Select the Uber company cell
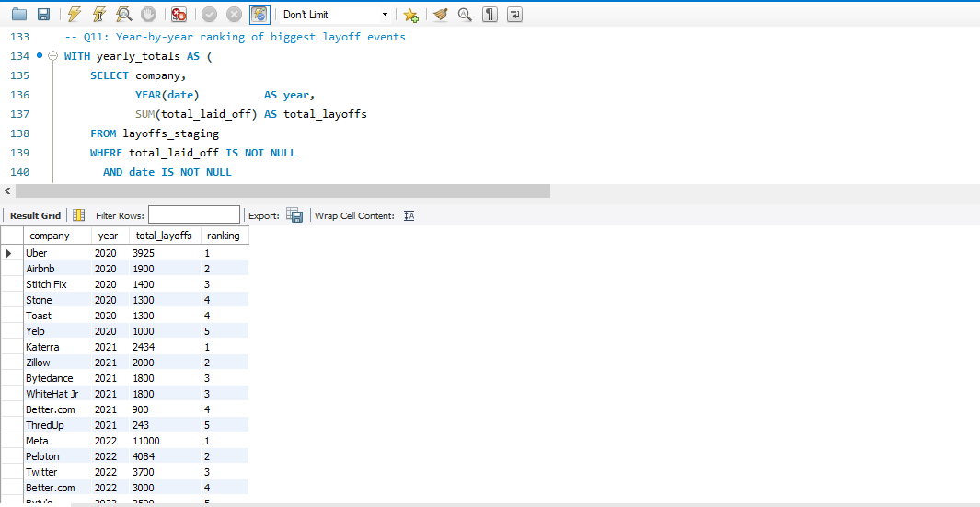This screenshot has height=507, width=980. coord(57,253)
